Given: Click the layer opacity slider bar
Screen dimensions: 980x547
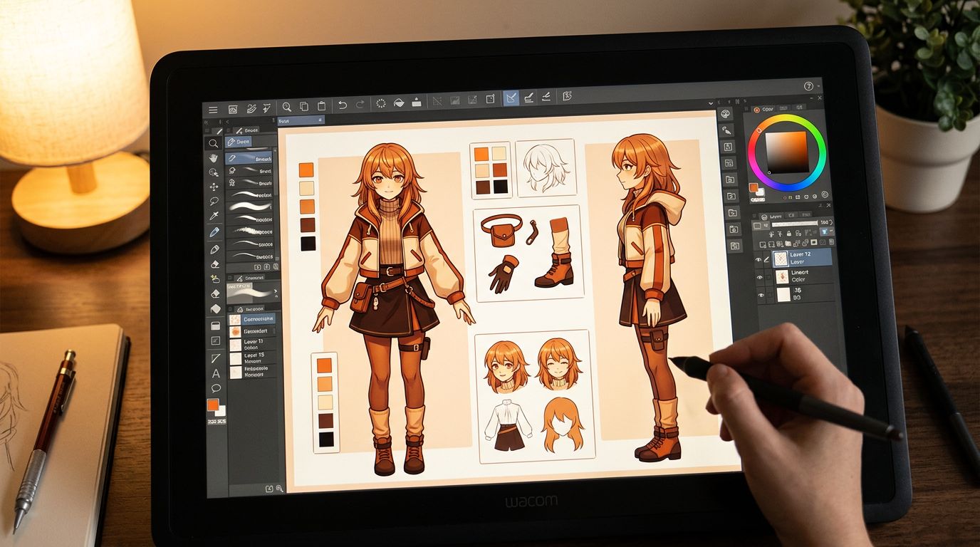Looking at the screenshot, I should pos(794,224).
